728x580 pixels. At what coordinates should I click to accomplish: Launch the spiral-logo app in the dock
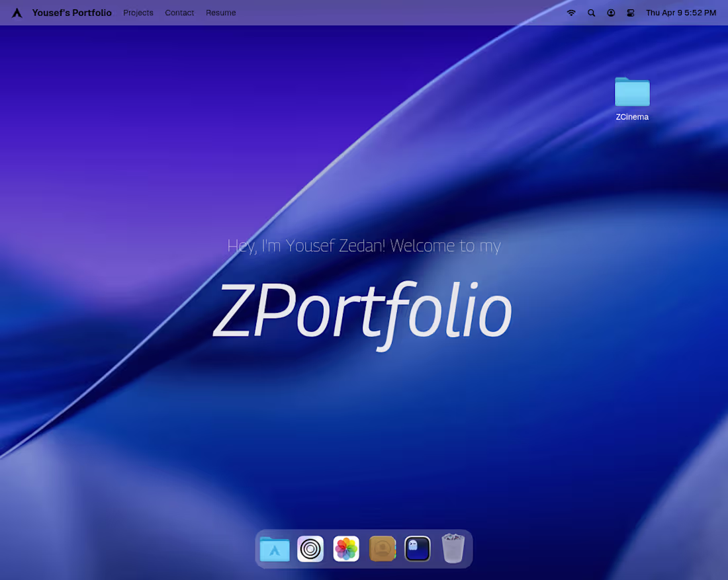click(310, 549)
